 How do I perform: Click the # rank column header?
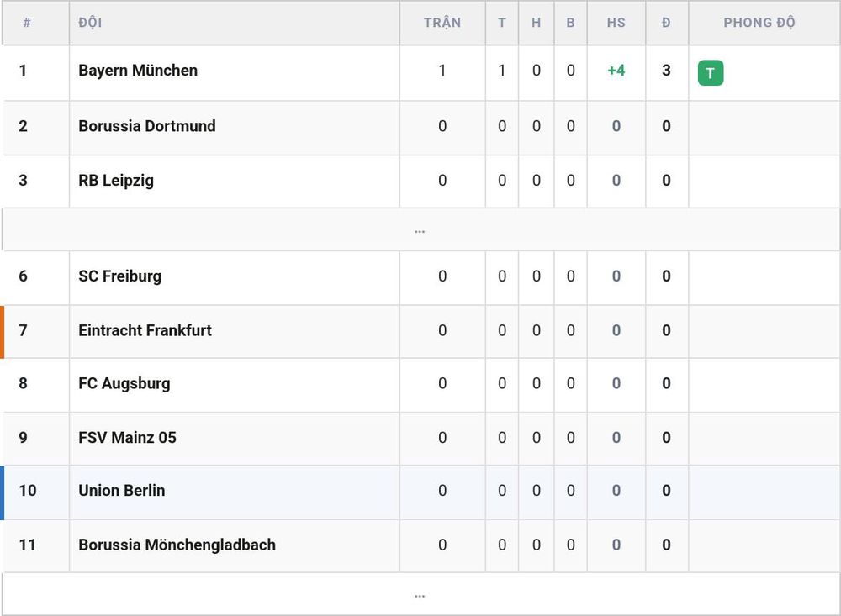27,23
